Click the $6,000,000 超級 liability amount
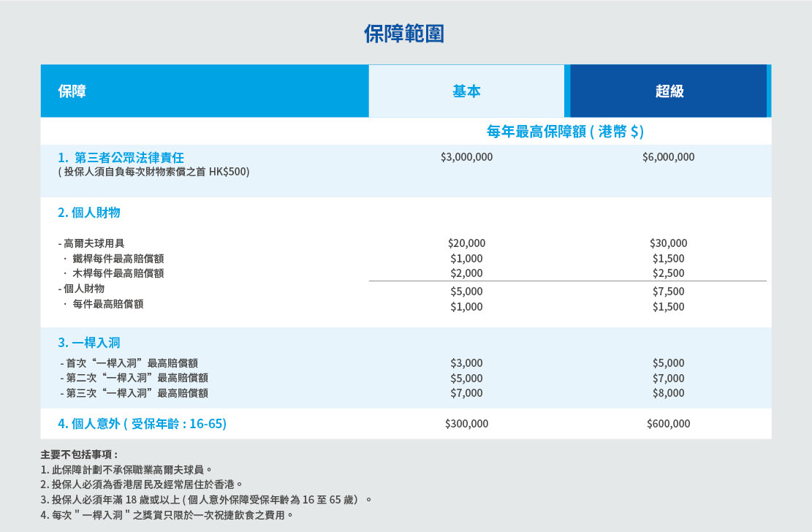812x532 pixels. (669, 157)
